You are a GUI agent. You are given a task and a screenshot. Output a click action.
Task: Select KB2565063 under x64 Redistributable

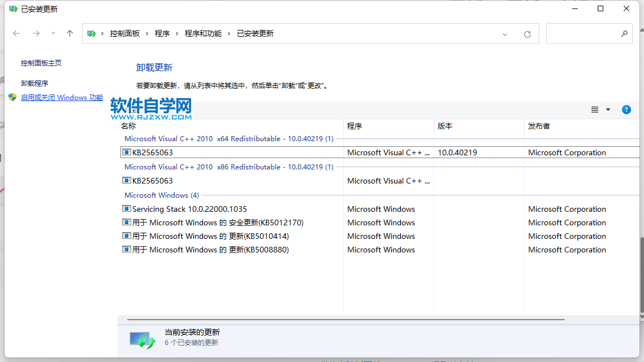point(380,152)
